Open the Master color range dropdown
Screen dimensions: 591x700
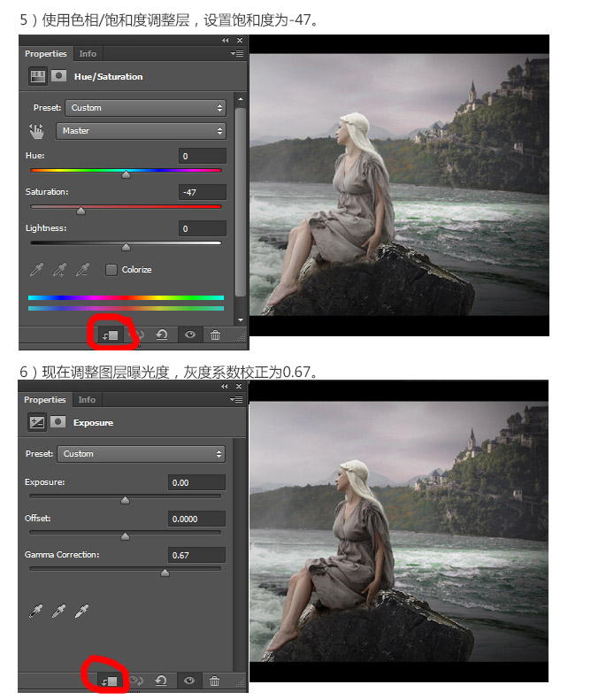click(x=141, y=131)
